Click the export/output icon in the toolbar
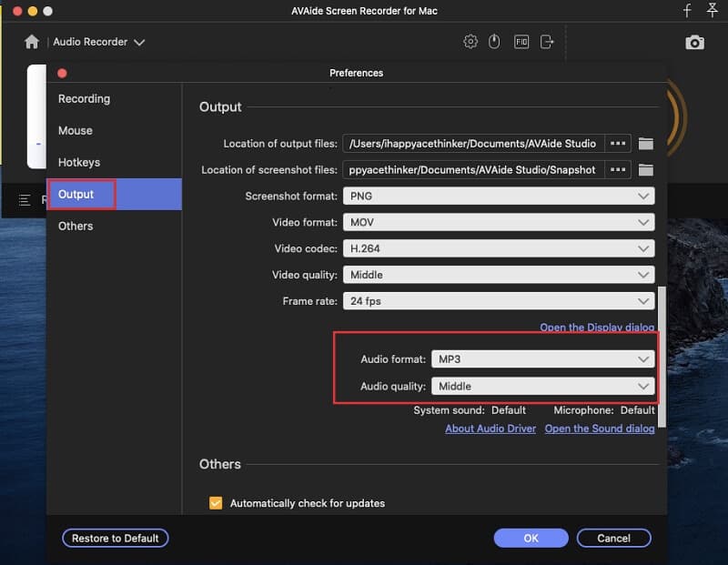 click(547, 42)
